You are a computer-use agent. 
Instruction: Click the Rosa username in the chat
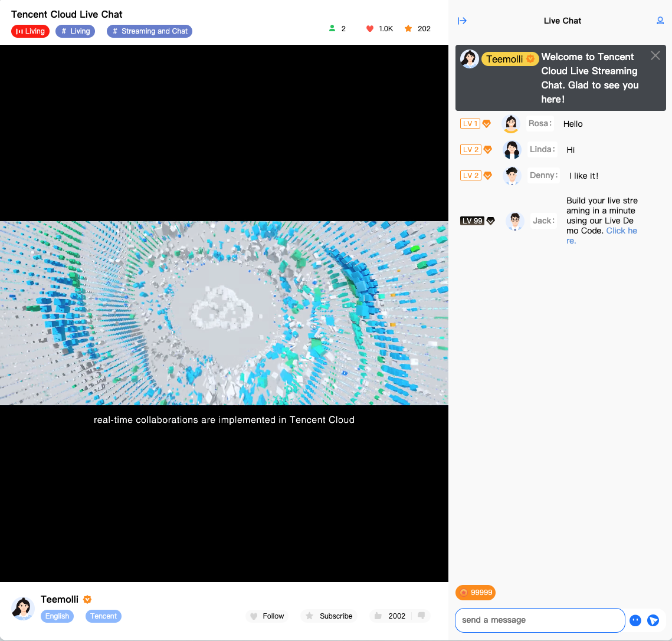tap(540, 123)
